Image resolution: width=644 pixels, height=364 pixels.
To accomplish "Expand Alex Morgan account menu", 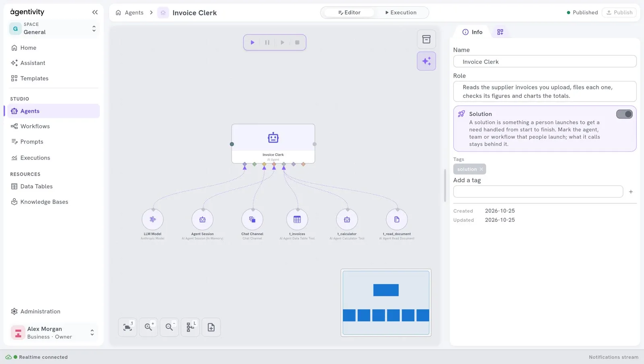I will [54, 333].
